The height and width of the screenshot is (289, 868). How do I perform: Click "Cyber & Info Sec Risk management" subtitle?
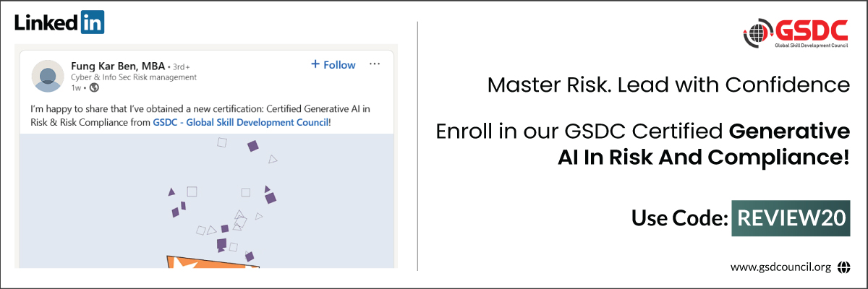[133, 77]
